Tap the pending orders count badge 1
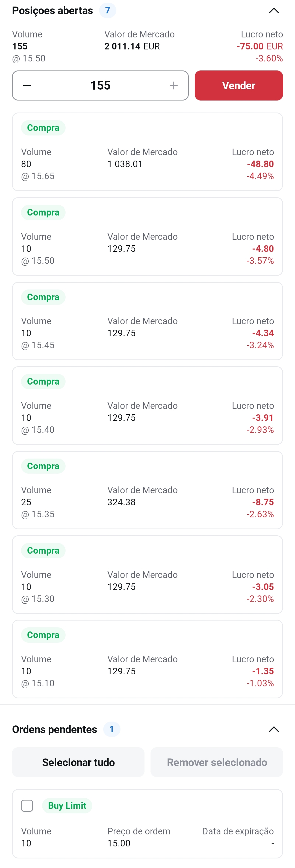 pyautogui.click(x=112, y=729)
